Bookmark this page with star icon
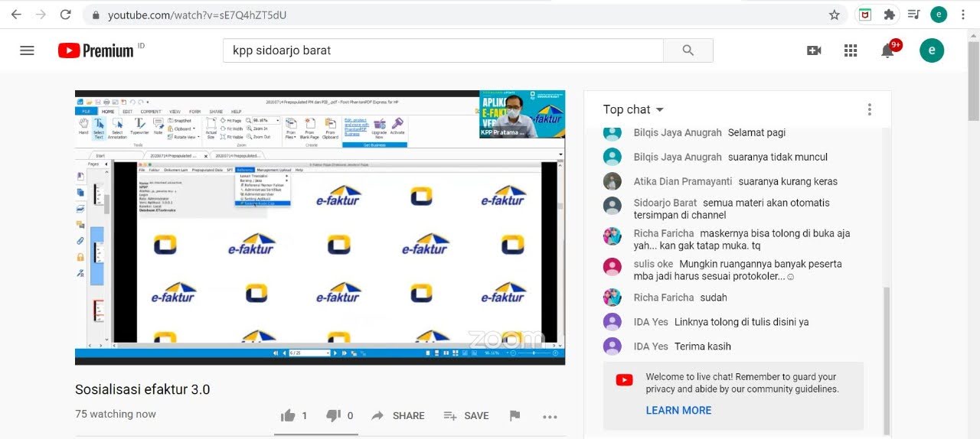Screen dimensions: 980x439 [835, 15]
